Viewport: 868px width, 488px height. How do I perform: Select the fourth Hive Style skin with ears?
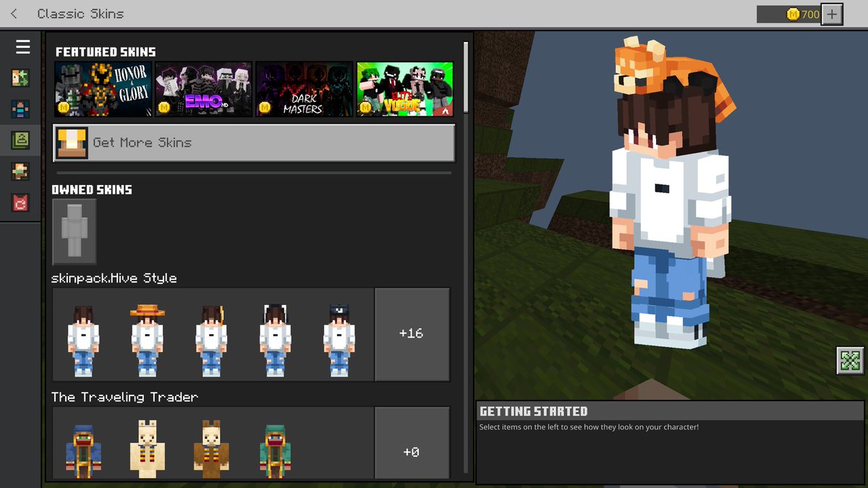(276, 340)
